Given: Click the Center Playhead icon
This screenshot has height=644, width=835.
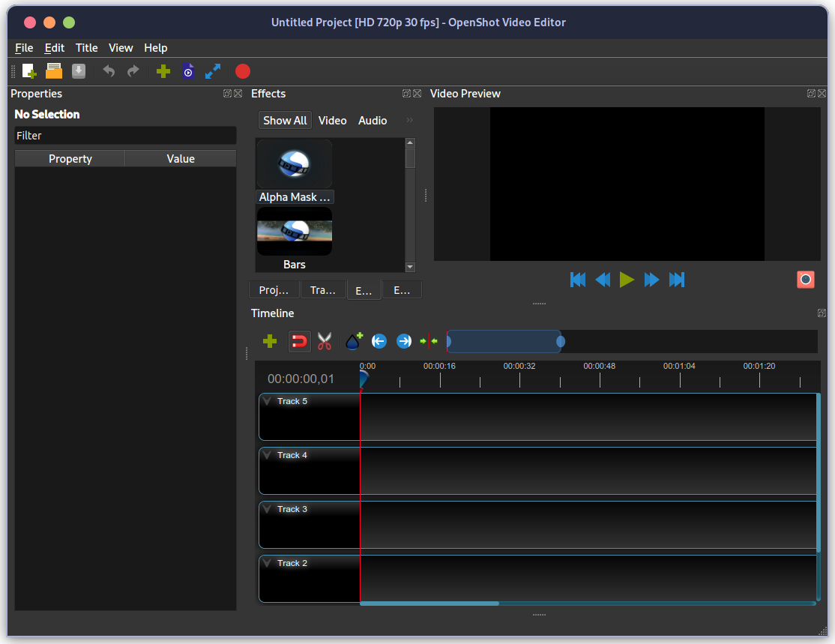Looking at the screenshot, I should [429, 341].
